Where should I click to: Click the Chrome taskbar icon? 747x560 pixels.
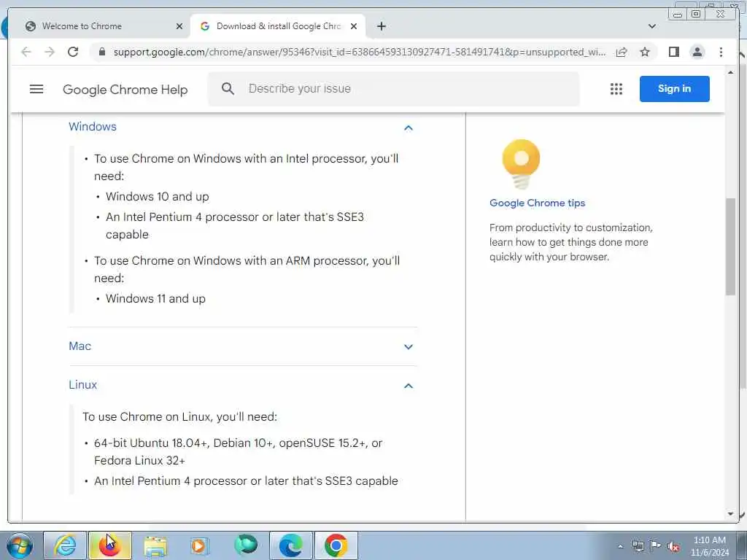pos(336,545)
